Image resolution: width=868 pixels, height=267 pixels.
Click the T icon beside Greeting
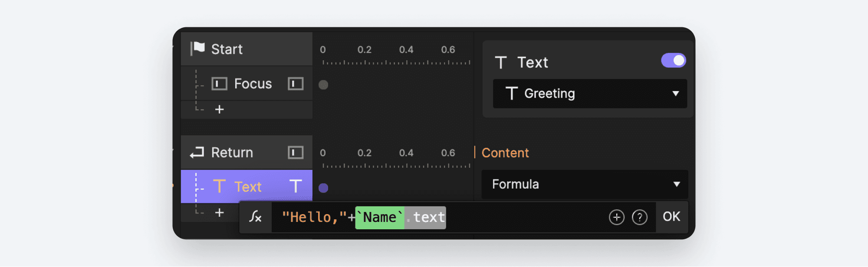click(x=512, y=93)
